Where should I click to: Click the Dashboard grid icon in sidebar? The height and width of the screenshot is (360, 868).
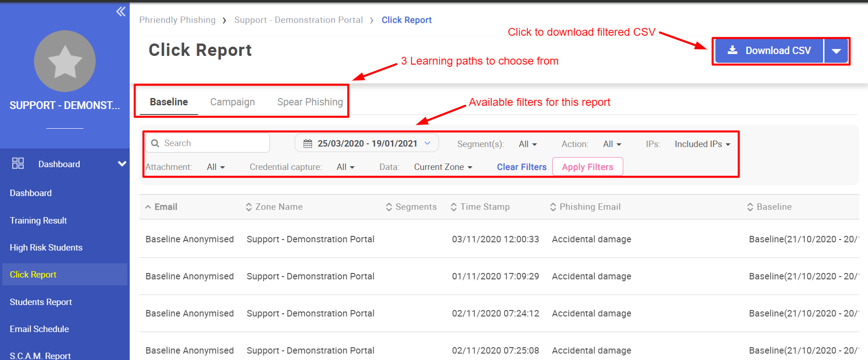pos(18,164)
